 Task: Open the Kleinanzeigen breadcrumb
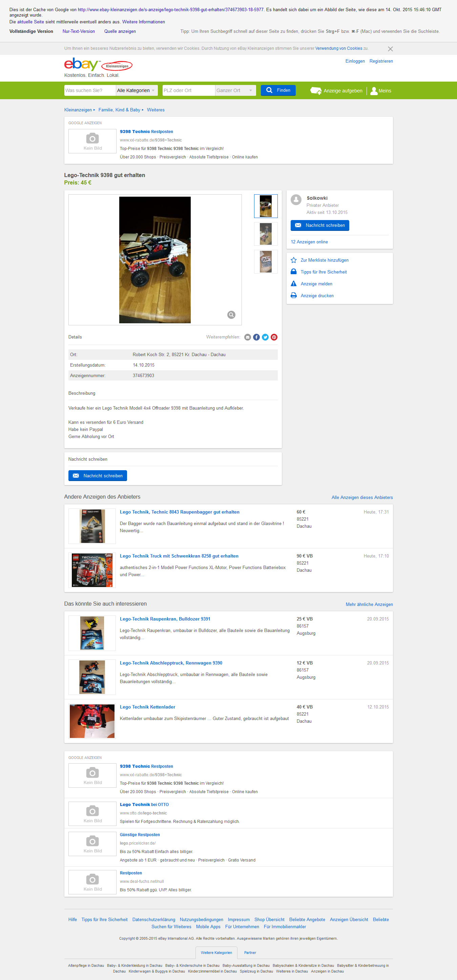coord(78,110)
